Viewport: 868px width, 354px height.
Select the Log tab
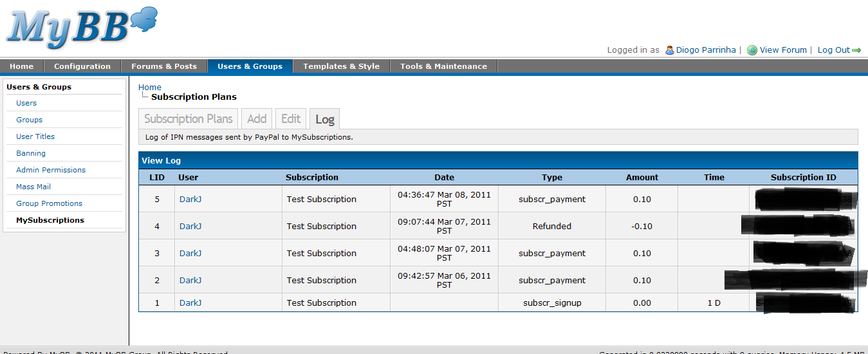tap(324, 120)
